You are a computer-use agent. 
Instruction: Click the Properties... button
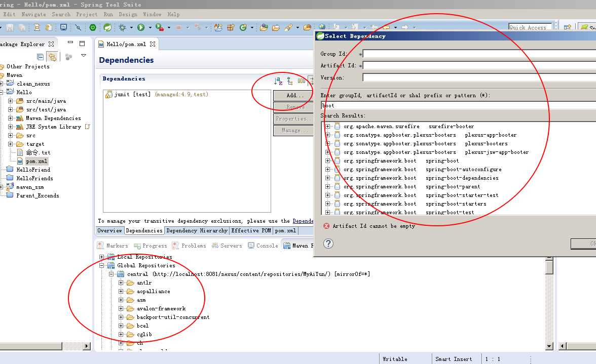pyautogui.click(x=293, y=119)
